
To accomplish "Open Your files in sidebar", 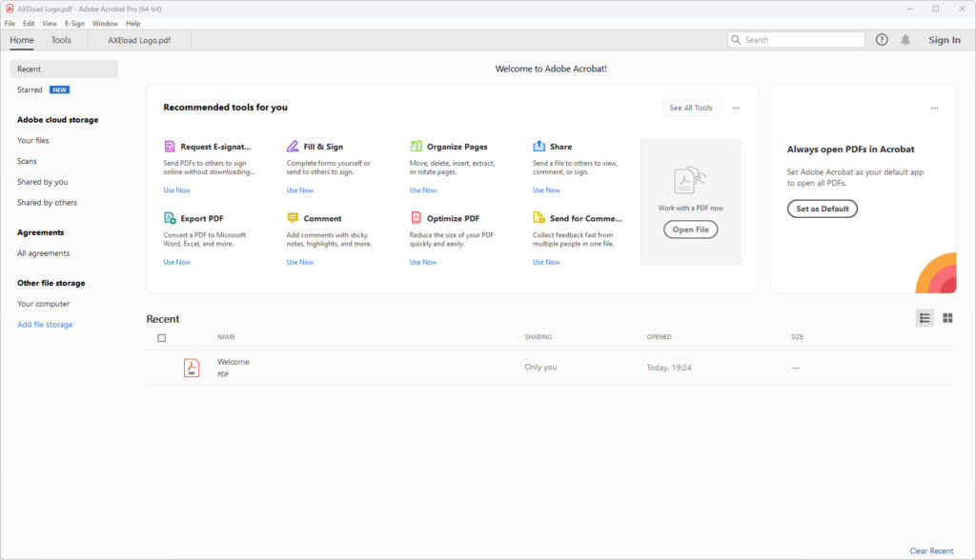I will point(33,141).
